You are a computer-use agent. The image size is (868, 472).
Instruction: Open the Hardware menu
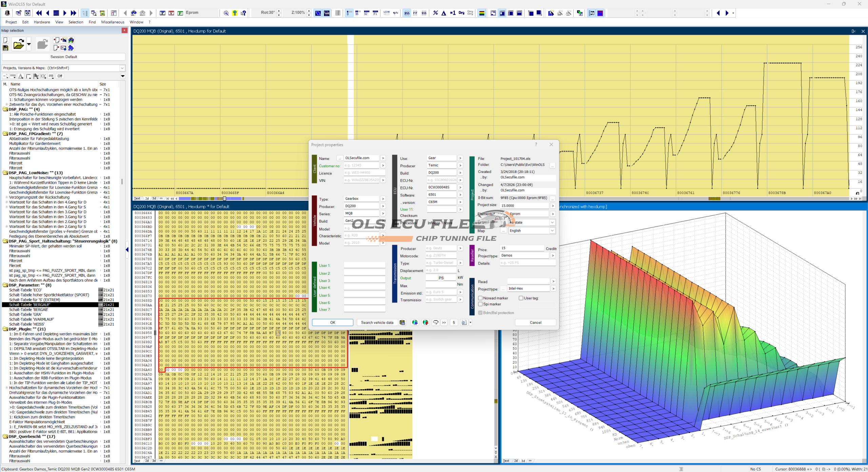click(42, 22)
